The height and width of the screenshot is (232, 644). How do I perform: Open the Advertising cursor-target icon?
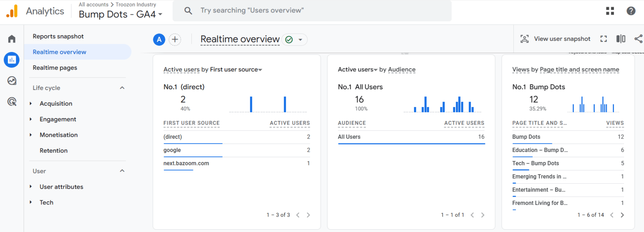point(12,102)
